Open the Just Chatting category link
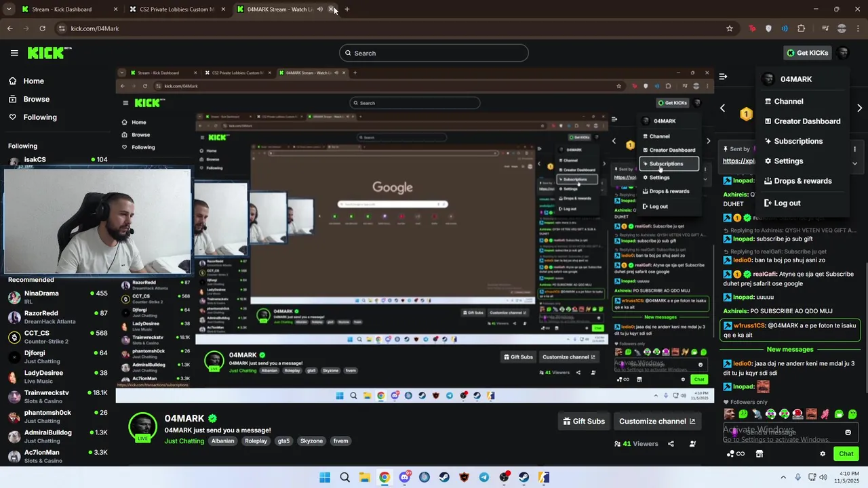 184,441
